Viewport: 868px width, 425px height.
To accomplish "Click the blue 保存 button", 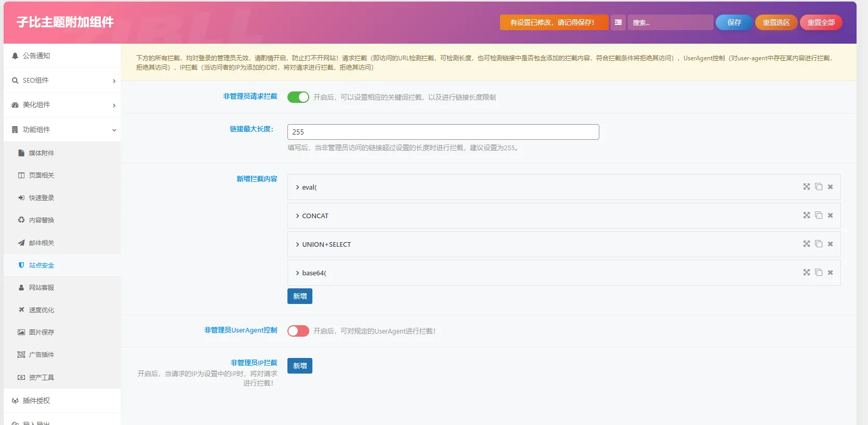I will click(x=734, y=22).
